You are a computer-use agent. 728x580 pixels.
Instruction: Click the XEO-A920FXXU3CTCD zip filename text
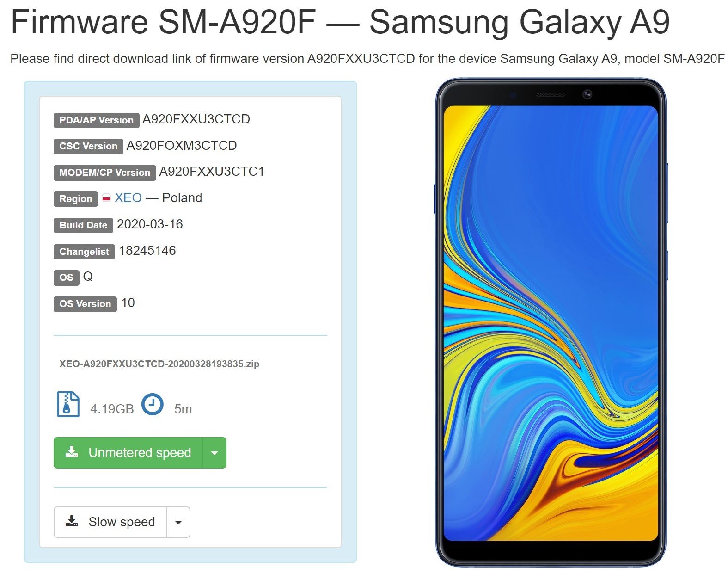(x=159, y=364)
